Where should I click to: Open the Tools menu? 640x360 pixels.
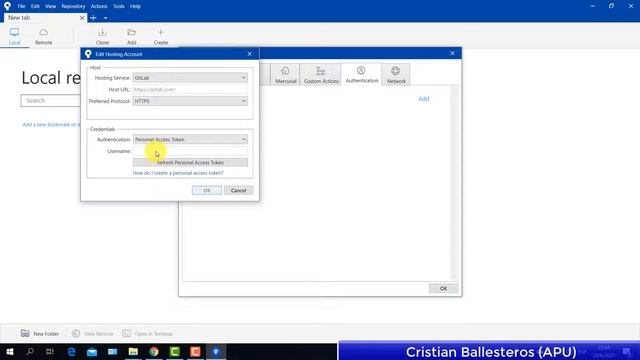point(119,6)
